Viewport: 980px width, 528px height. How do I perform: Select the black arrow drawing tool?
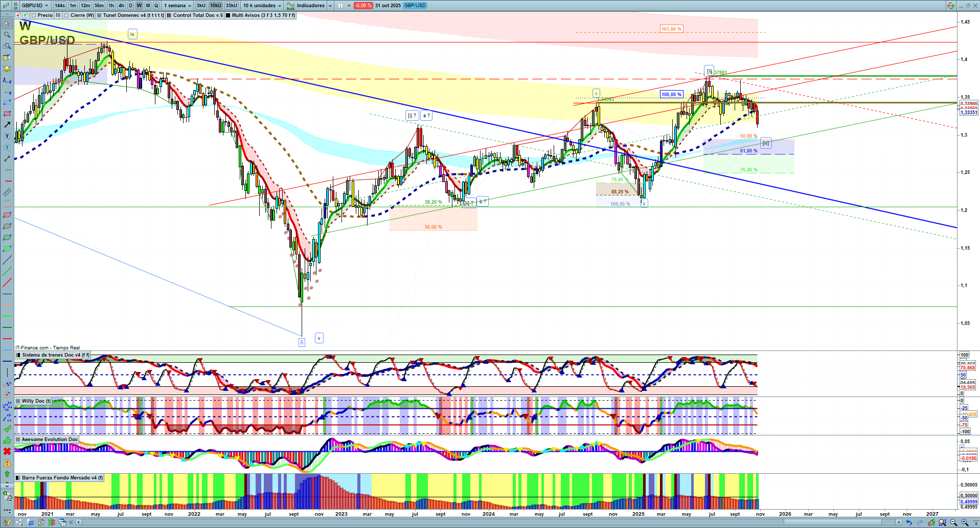point(7,125)
